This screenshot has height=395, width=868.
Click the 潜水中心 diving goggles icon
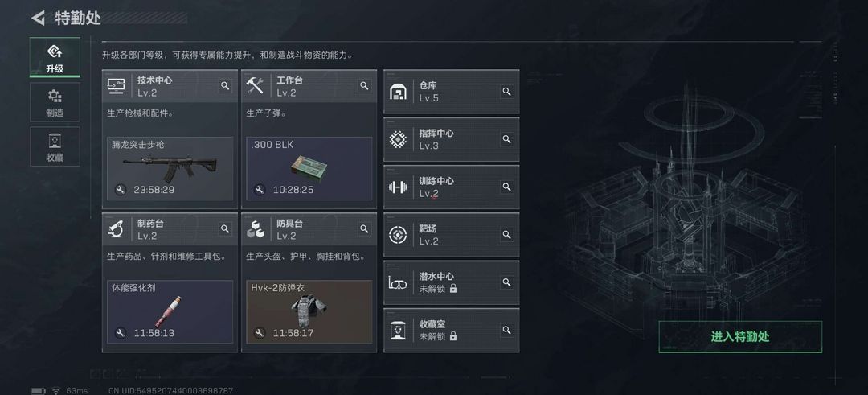click(398, 282)
